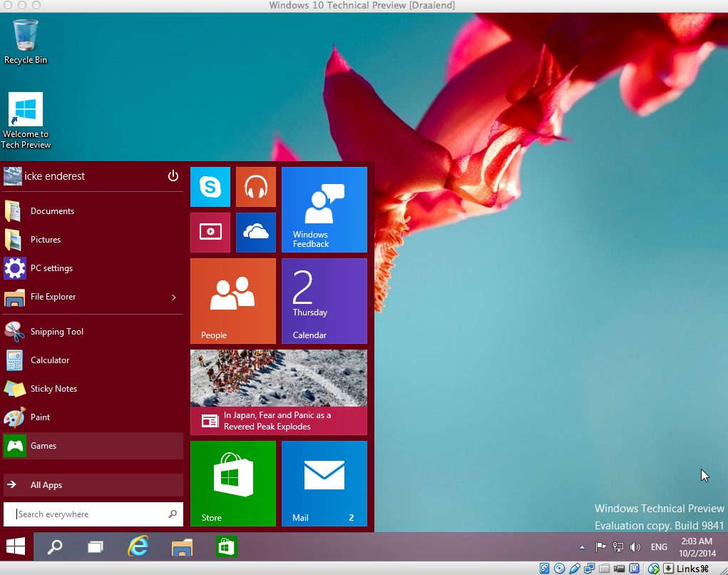This screenshot has height=575, width=728.
Task: Open the Windows Feedback tile
Action: tap(324, 210)
